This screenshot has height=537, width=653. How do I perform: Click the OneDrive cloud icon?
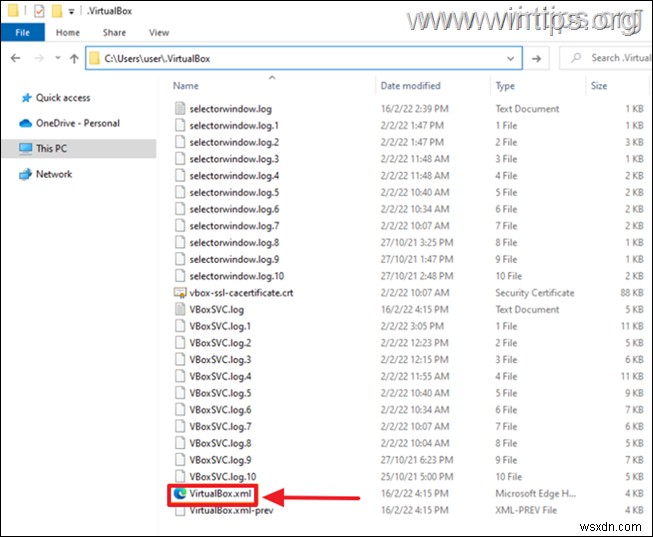(x=25, y=123)
